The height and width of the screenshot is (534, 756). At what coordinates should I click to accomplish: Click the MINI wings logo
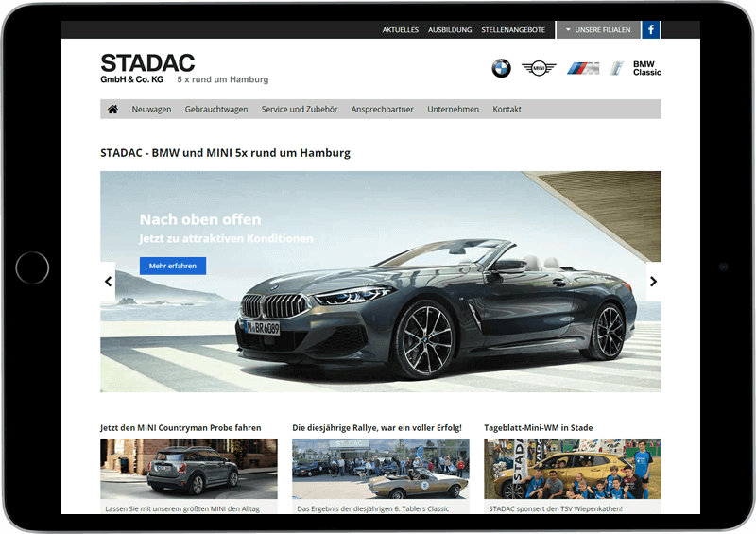pyautogui.click(x=539, y=68)
